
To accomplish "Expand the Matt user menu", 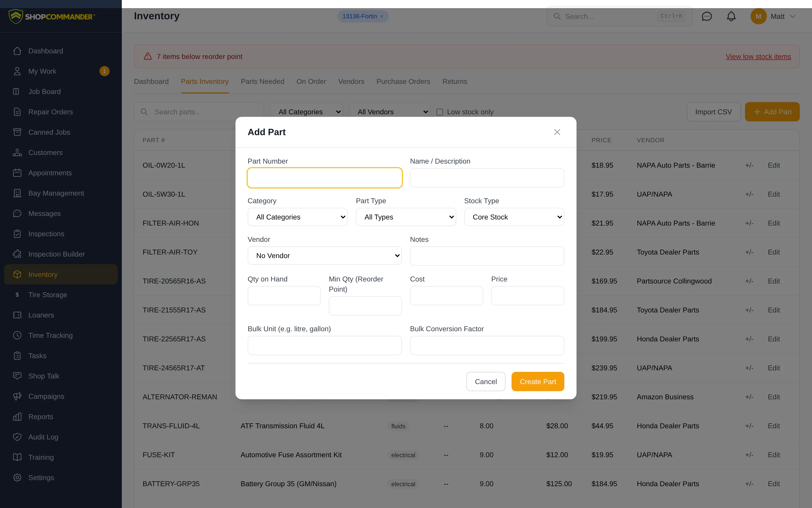I will pyautogui.click(x=773, y=16).
